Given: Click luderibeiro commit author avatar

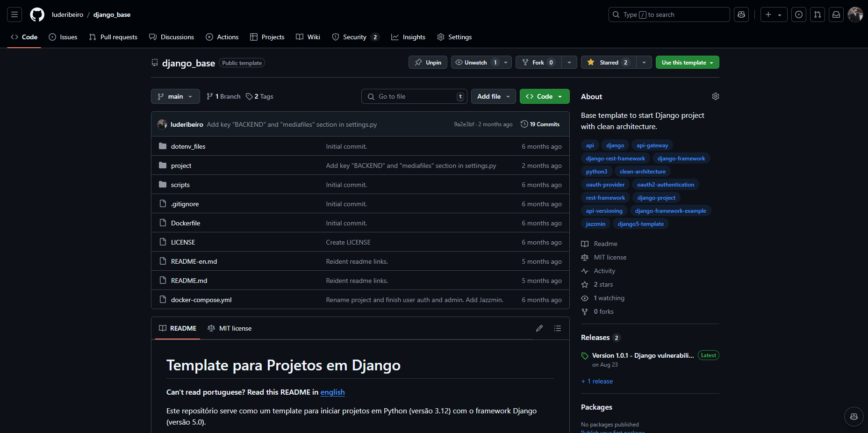Looking at the screenshot, I should [162, 124].
